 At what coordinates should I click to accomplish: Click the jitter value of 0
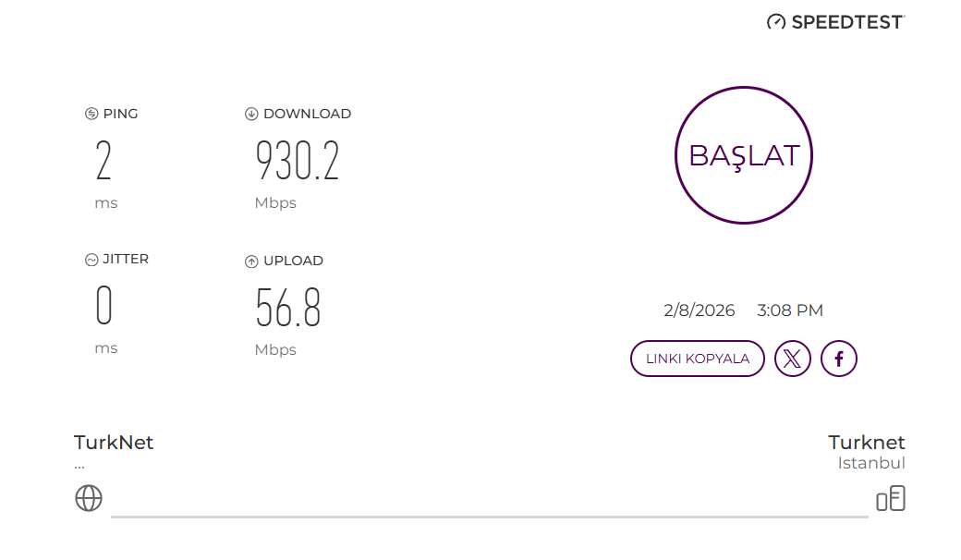click(104, 305)
